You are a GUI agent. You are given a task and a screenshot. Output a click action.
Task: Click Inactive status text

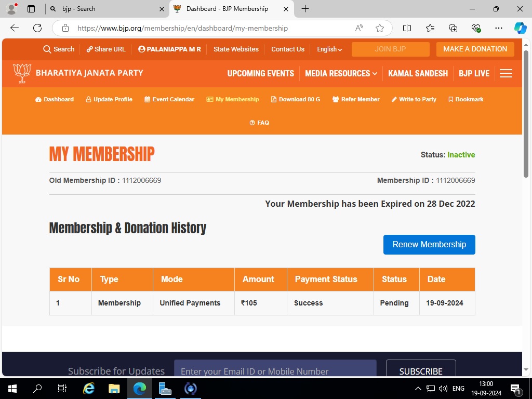461,155
